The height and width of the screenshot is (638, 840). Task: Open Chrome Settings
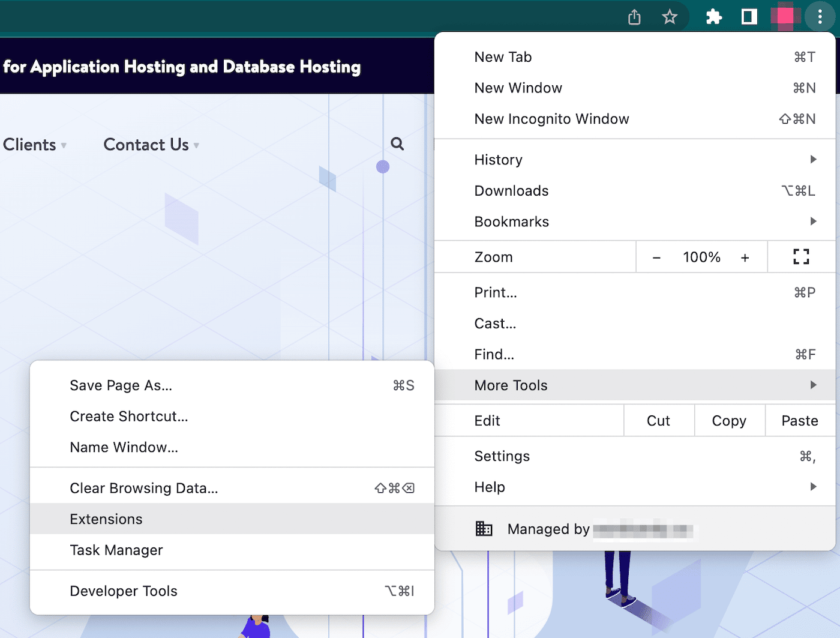(x=502, y=456)
